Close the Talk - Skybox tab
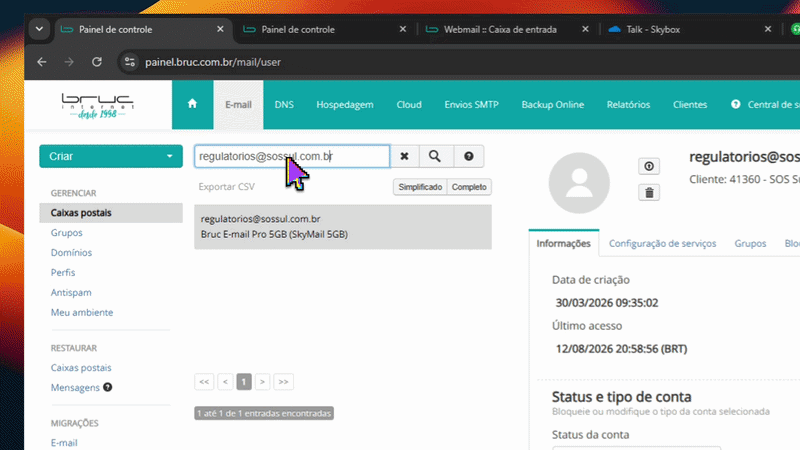The width and height of the screenshot is (800, 450). (768, 29)
